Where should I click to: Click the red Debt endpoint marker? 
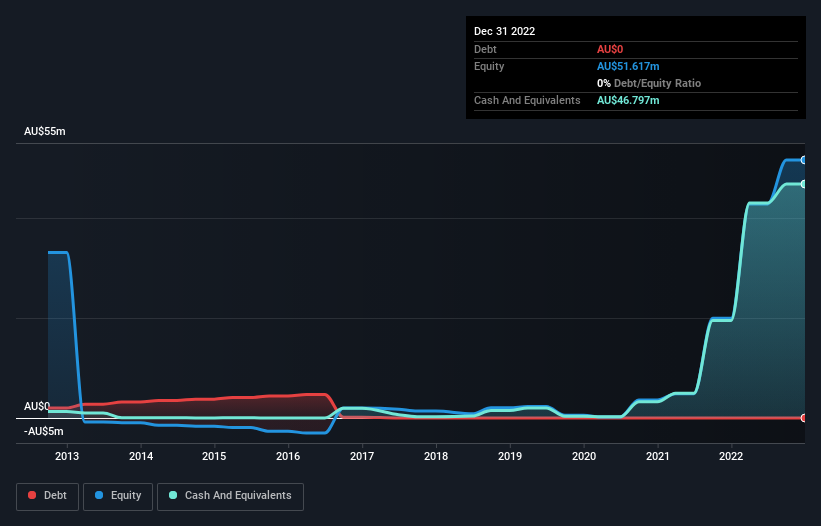[x=804, y=418]
